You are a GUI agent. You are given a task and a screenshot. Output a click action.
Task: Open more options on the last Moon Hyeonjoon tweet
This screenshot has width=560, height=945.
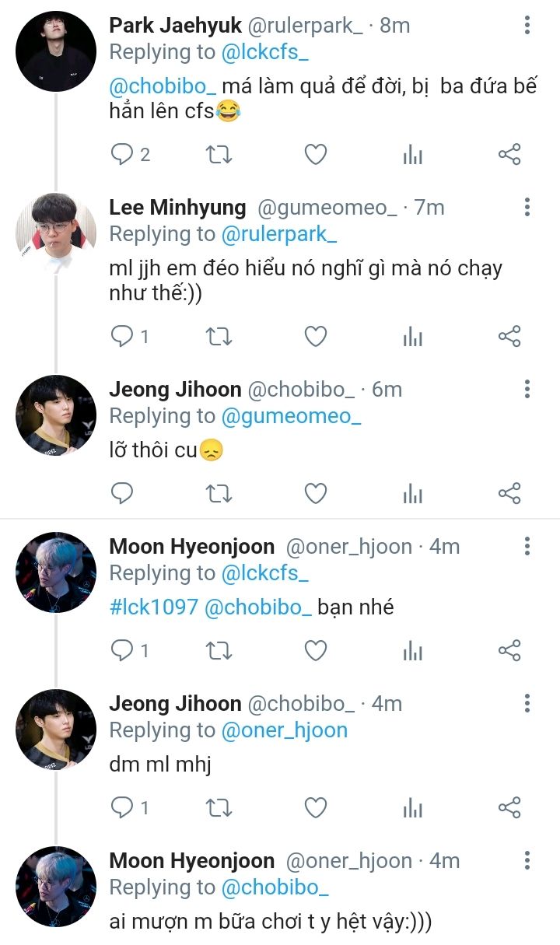click(x=527, y=861)
